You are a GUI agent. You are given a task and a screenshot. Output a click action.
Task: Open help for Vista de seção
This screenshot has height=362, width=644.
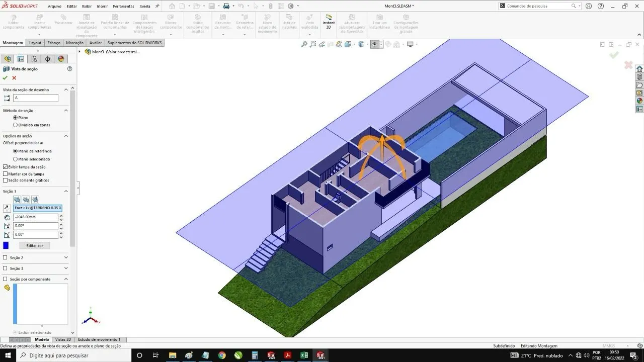coord(69,69)
